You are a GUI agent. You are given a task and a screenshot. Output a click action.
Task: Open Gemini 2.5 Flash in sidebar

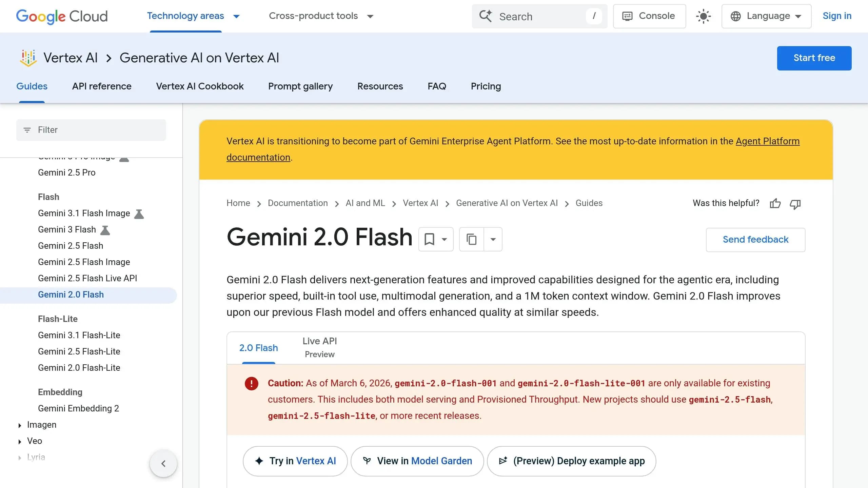point(71,246)
